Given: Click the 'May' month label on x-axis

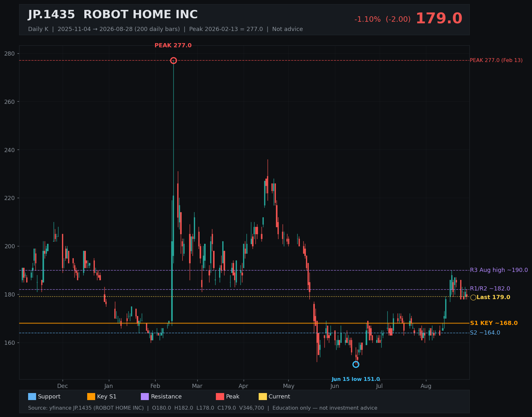Looking at the screenshot, I should click(289, 386).
